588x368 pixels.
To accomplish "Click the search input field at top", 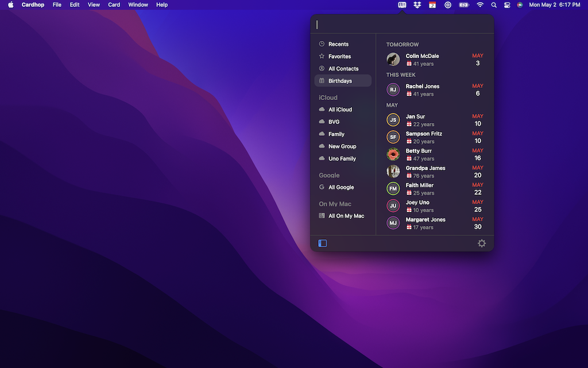I will coord(402,25).
